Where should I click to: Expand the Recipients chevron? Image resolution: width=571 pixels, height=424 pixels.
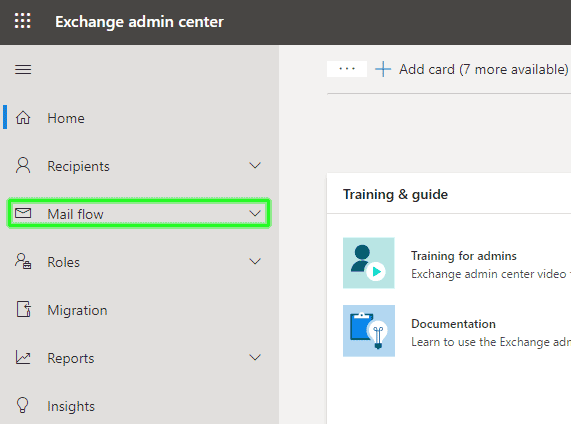tap(255, 166)
